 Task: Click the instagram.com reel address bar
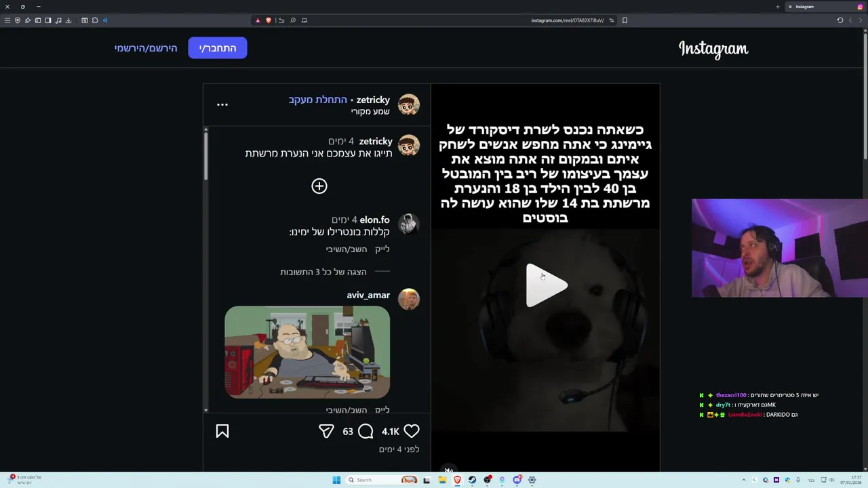[x=567, y=20]
